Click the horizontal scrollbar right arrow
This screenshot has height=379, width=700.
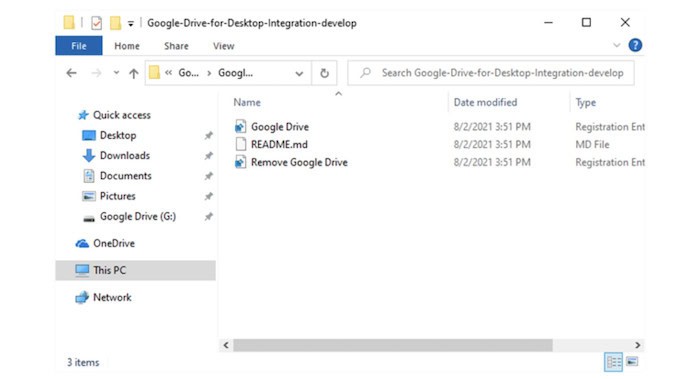click(x=638, y=345)
